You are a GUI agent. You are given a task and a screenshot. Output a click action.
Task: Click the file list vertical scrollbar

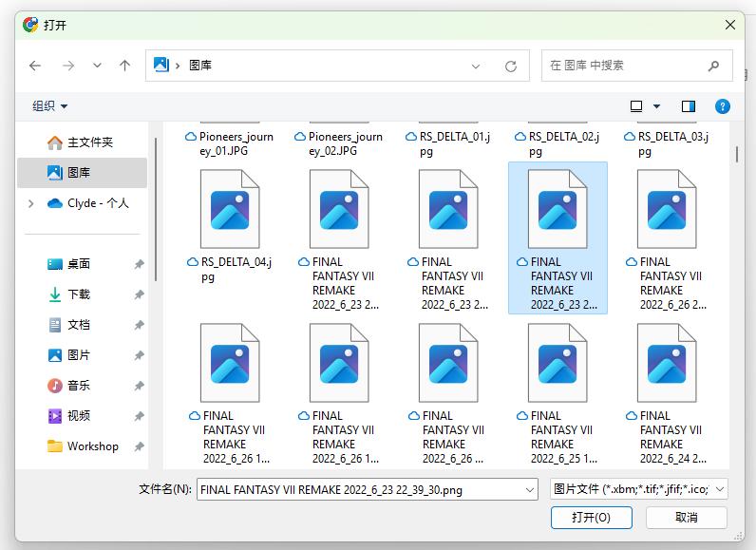(x=737, y=154)
